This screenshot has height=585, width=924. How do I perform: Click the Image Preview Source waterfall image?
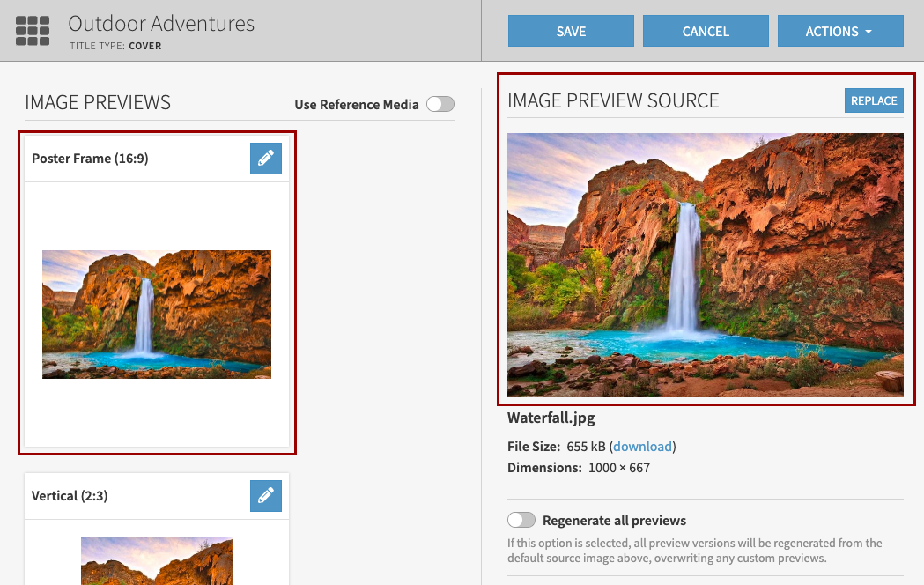pyautogui.click(x=705, y=264)
